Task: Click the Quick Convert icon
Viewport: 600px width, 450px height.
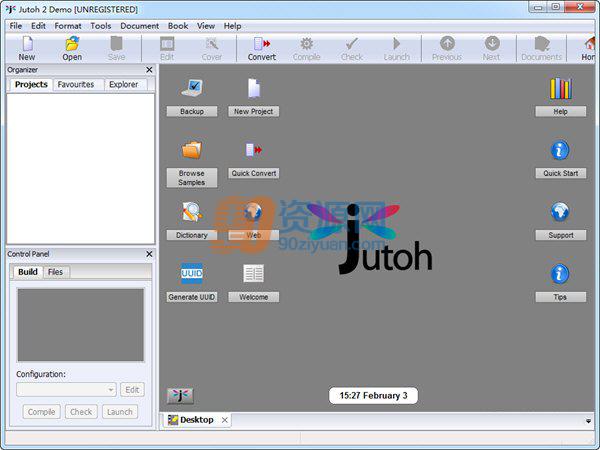Action: coord(254,150)
